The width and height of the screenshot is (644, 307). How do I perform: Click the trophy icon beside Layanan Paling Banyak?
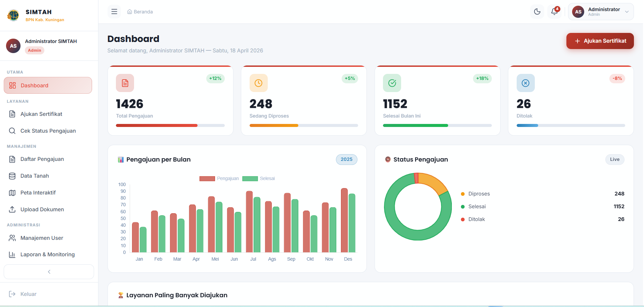tap(121, 295)
